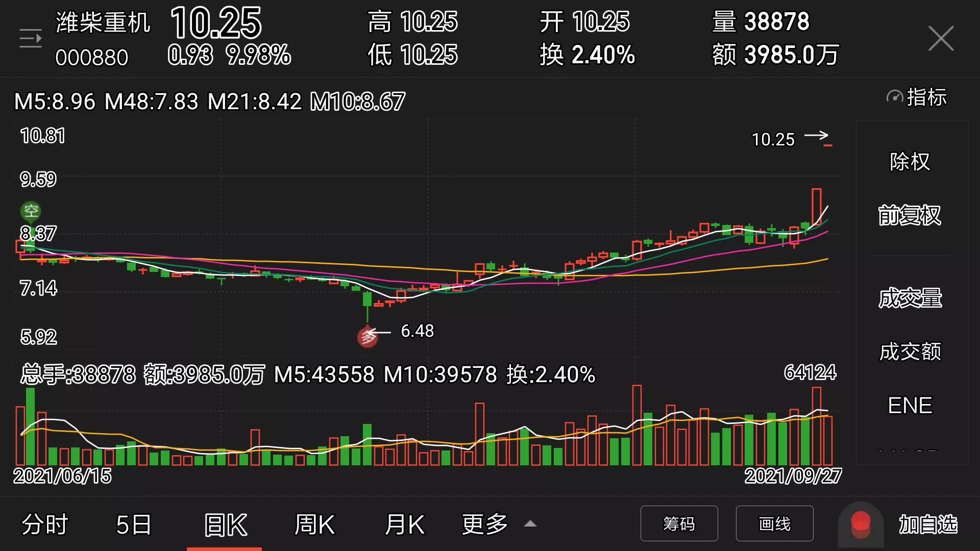Screen dimensions: 980x551
Task: Tap the stock code 000880
Action: click(92, 58)
